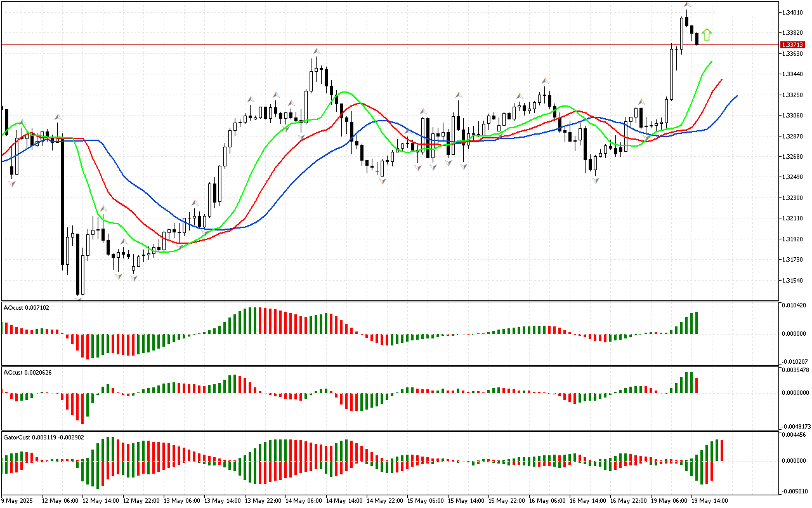
Task: Click the last red bar in ACcust histogram
Action: [696, 385]
